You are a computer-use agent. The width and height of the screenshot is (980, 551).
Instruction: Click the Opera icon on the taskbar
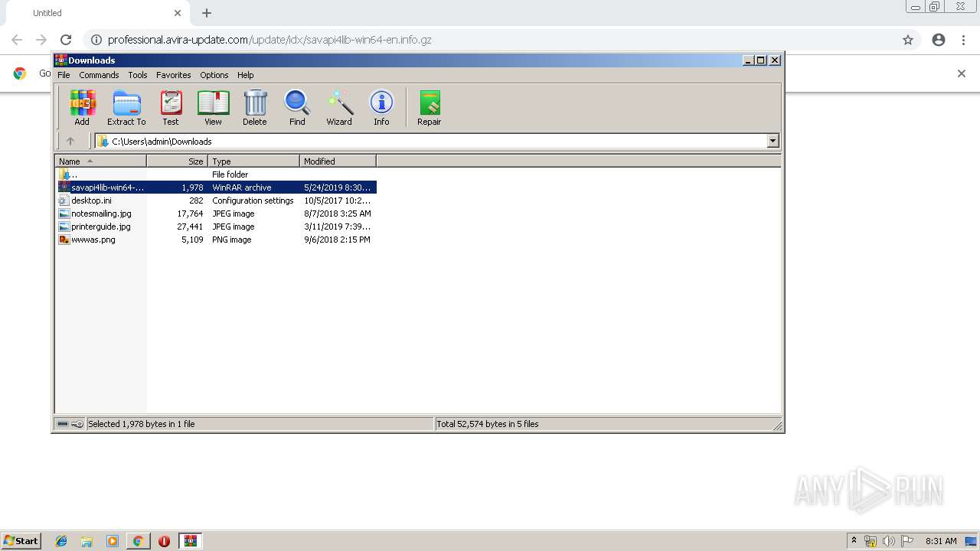[x=164, y=541]
